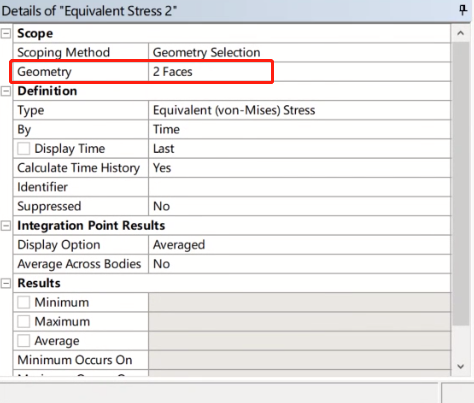Click the vertical scrollbar thumb
The image size is (474, 403).
(x=461, y=183)
